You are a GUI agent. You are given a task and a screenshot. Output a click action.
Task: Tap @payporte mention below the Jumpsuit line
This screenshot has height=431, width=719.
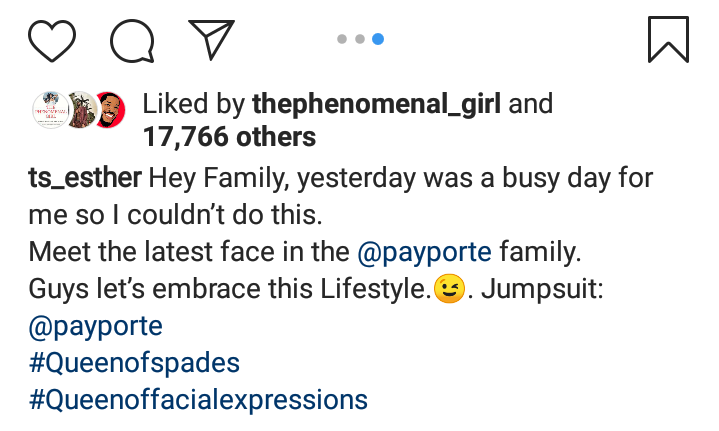pos(97,327)
